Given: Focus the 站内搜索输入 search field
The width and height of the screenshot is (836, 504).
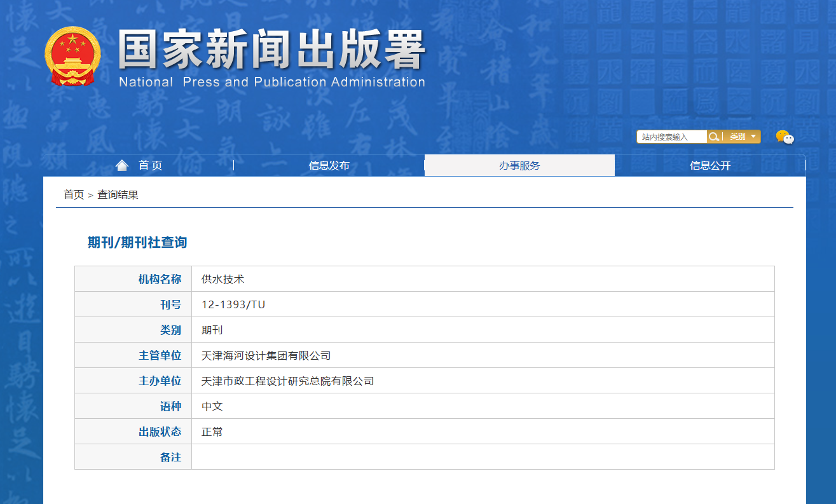Looking at the screenshot, I should coord(671,137).
